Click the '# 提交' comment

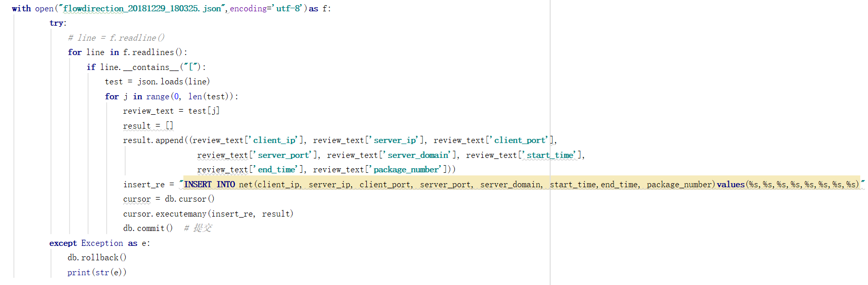pyautogui.click(x=198, y=228)
